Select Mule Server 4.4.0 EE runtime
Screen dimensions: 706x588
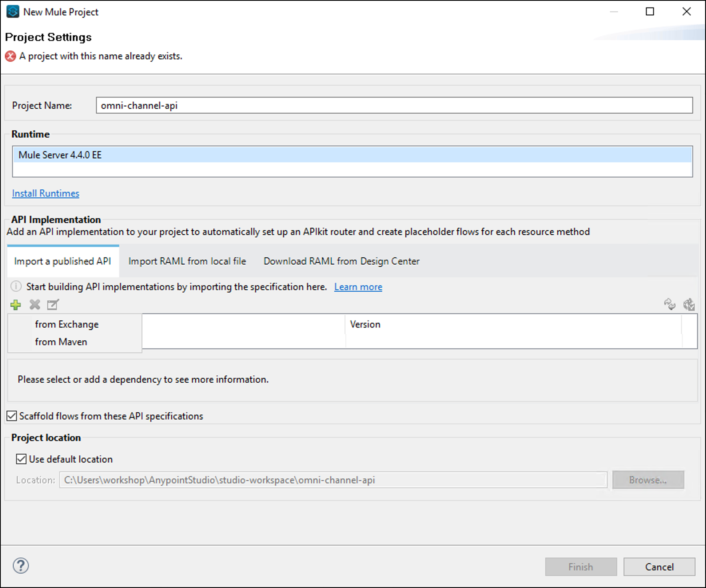[x=352, y=155]
